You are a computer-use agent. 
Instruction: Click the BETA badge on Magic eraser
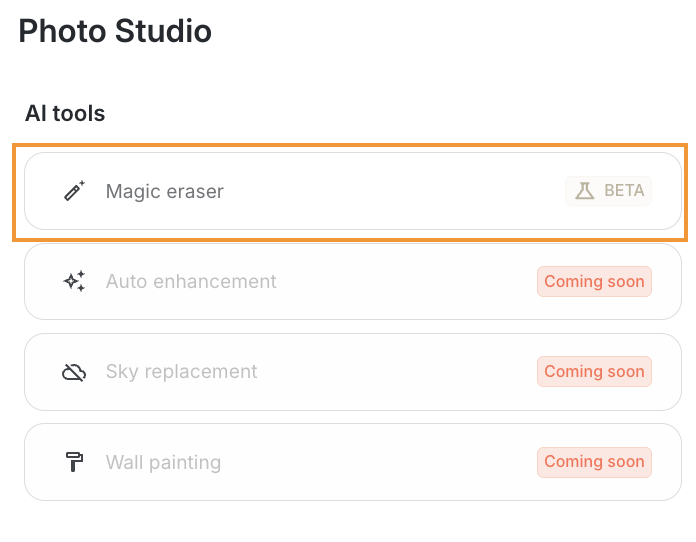[x=608, y=191]
